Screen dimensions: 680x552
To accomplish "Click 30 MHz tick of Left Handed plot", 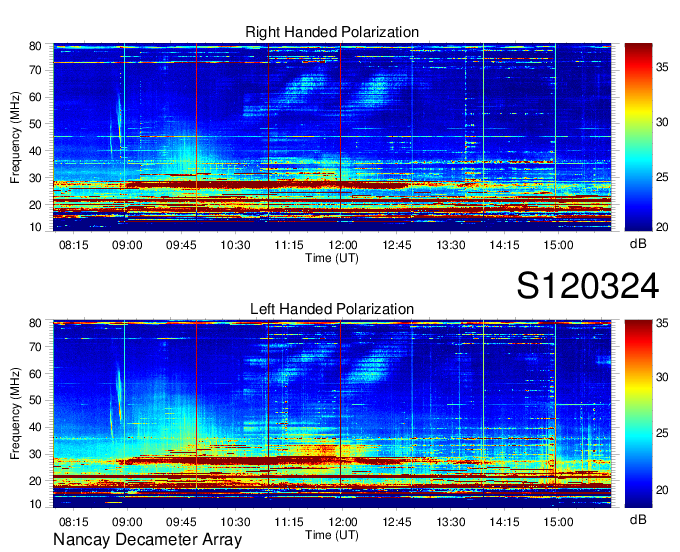I will (x=35, y=454).
